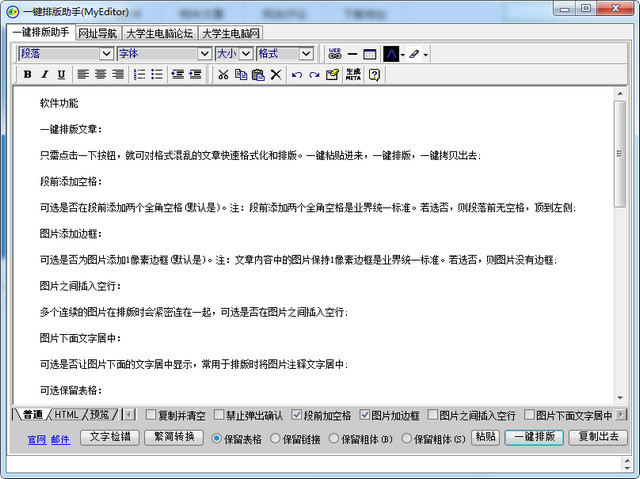640x479 pixels.
Task: Insert a bulleted list
Action: point(157,74)
